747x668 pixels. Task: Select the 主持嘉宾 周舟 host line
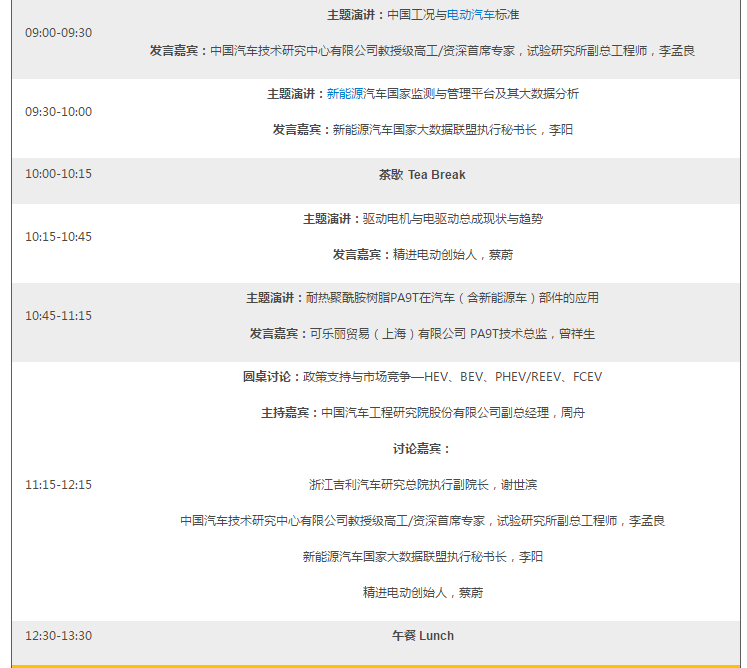[x=422, y=413]
